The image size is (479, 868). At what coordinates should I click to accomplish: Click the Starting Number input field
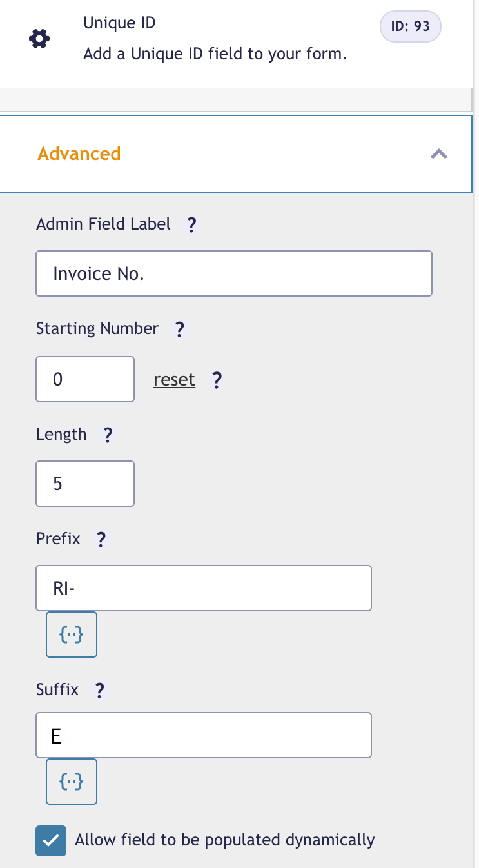tap(85, 379)
